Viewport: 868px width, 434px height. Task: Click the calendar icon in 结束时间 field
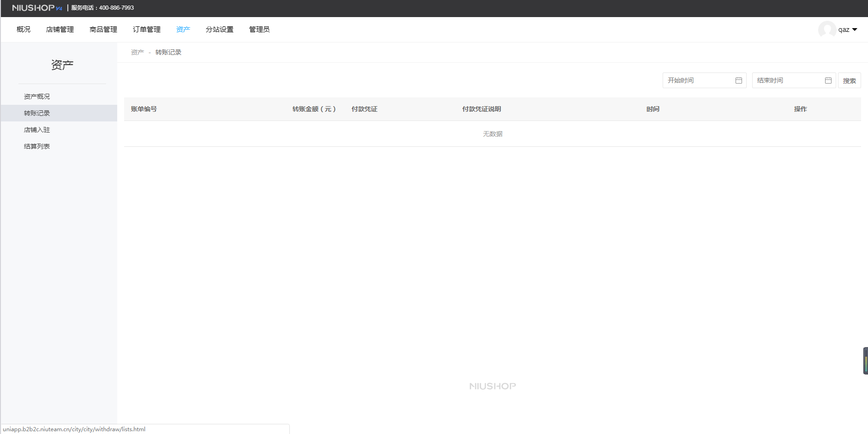[x=828, y=80]
